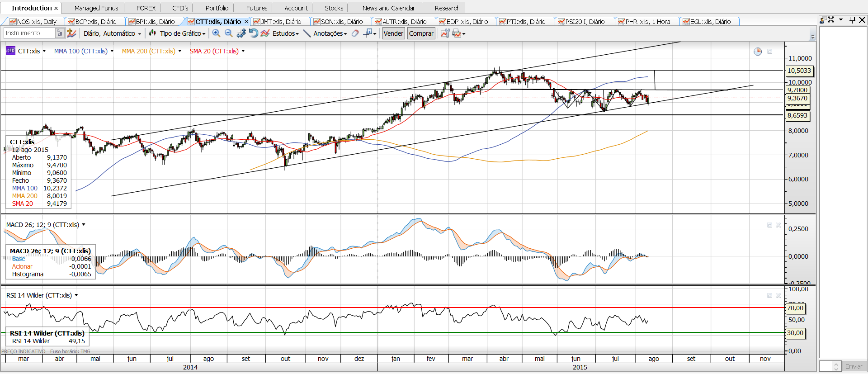The height and width of the screenshot is (374, 868).
Task: Click the instrument search icon beside Instrumento field
Action: coord(60,33)
